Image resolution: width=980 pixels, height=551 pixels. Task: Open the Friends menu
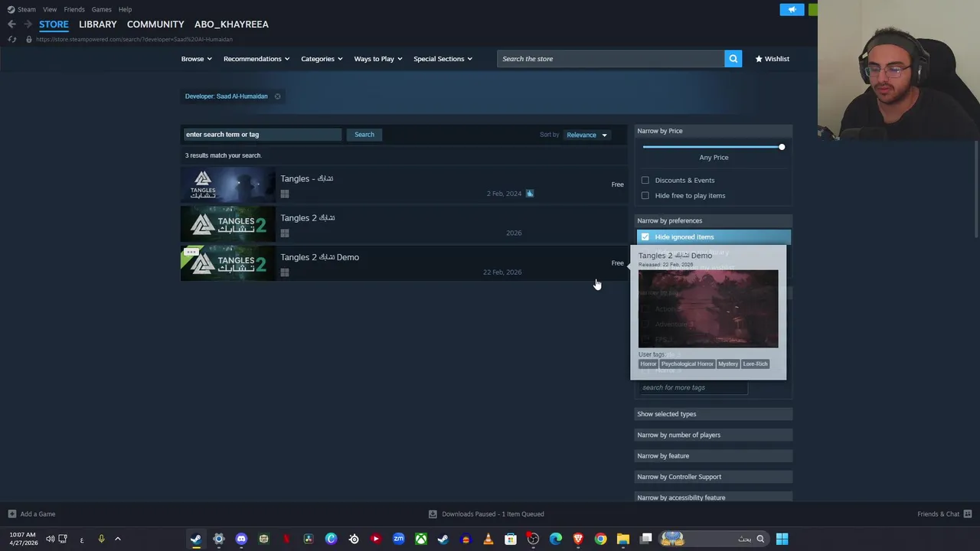click(74, 9)
